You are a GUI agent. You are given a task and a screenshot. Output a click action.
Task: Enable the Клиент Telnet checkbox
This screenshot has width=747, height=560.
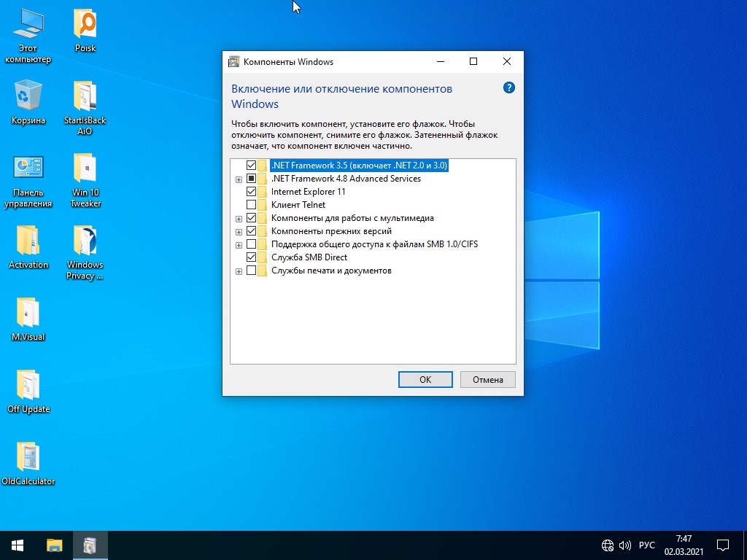coord(251,205)
